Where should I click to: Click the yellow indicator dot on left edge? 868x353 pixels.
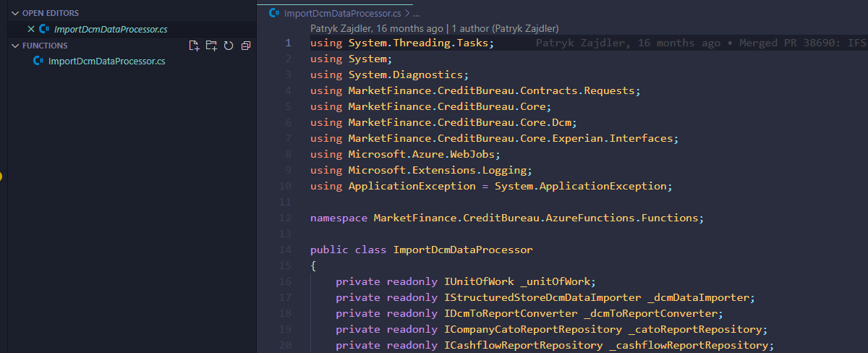[x=1, y=176]
